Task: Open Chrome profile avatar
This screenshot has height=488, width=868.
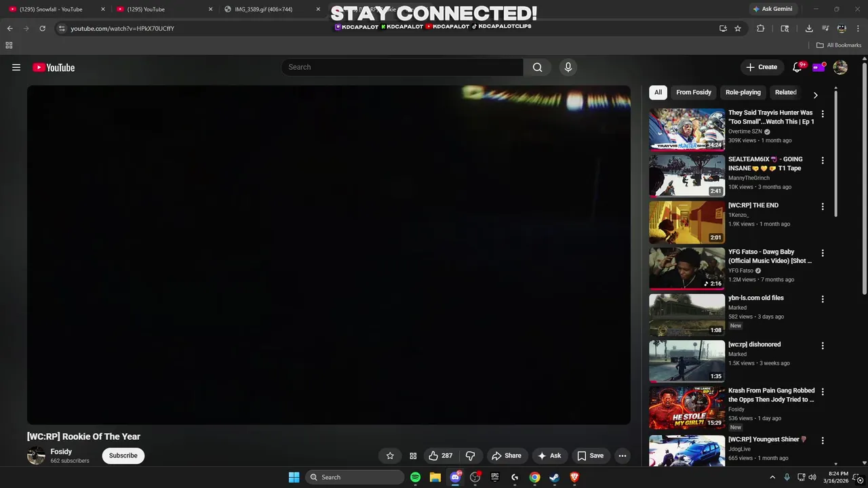Action: [x=842, y=28]
